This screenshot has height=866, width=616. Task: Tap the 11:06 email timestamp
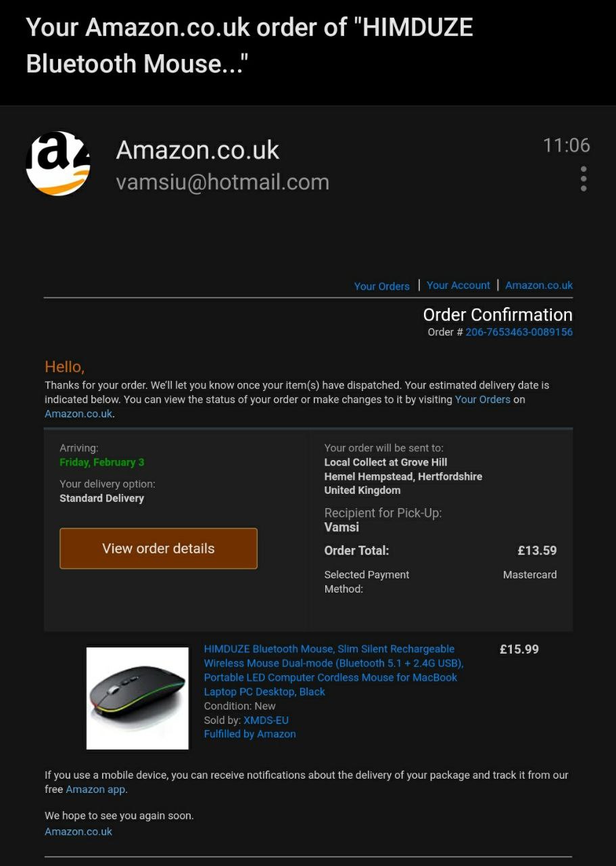coord(567,145)
